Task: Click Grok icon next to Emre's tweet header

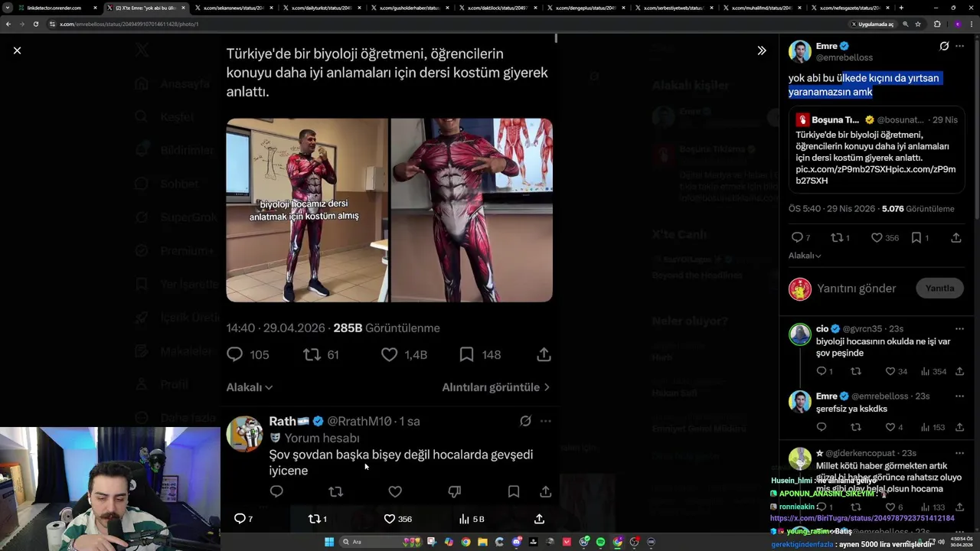Action: click(944, 46)
